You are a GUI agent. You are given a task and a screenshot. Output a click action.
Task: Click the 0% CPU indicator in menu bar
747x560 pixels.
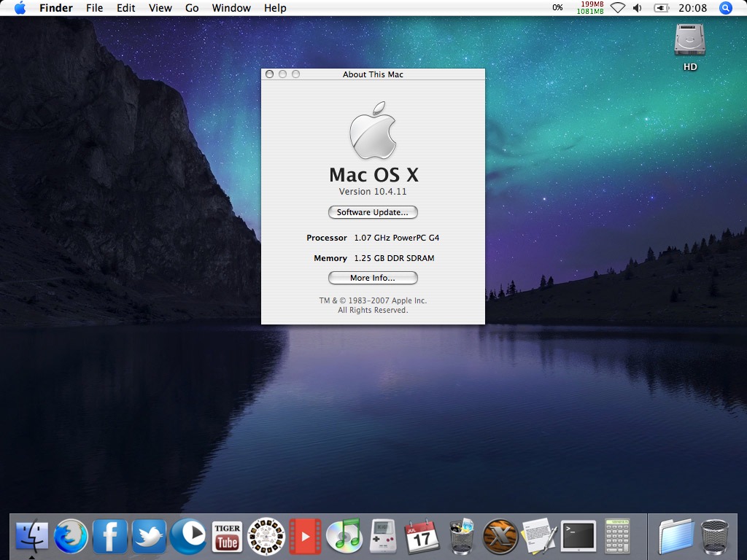click(557, 7)
